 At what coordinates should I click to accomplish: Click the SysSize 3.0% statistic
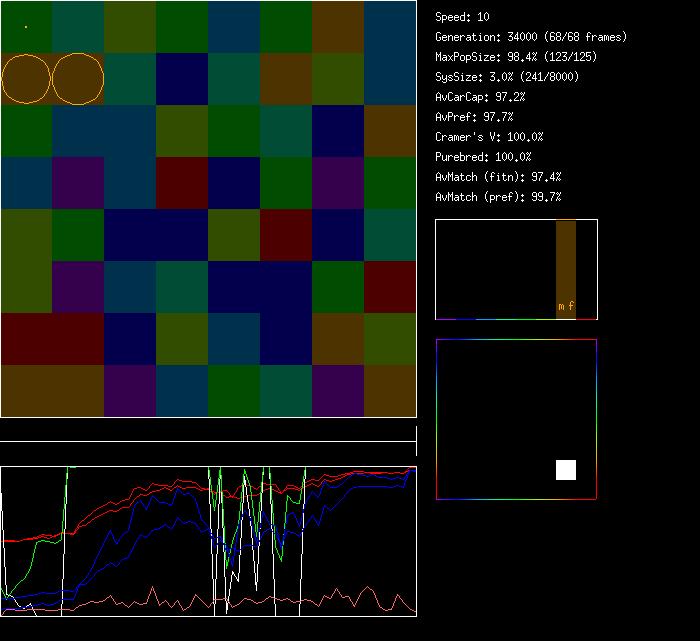click(507, 77)
